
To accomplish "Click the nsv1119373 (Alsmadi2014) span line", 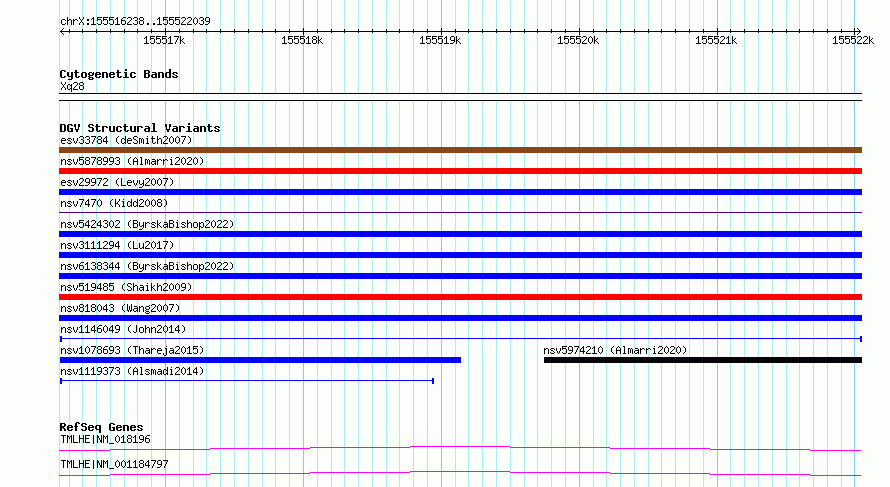I will (x=247, y=381).
